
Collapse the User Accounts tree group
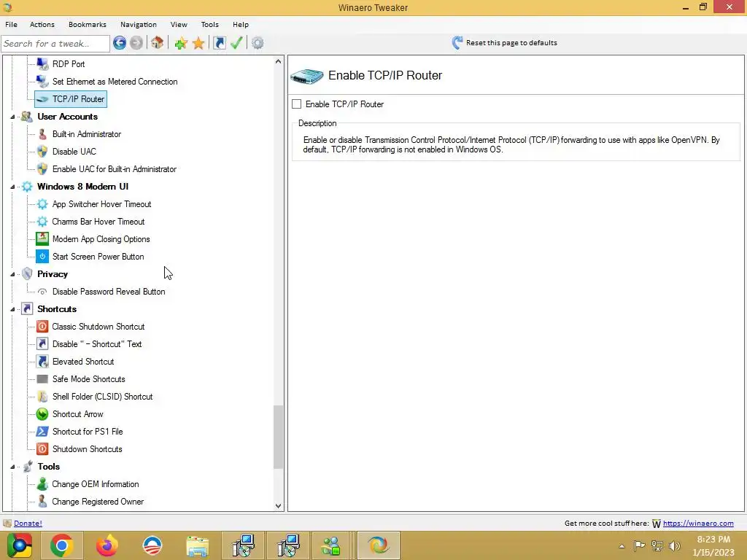(13, 117)
